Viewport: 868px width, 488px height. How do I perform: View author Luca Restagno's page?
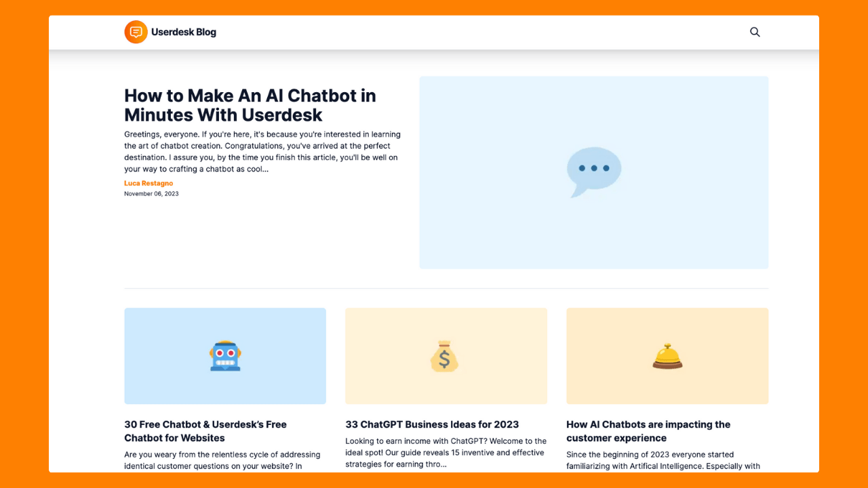tap(149, 183)
